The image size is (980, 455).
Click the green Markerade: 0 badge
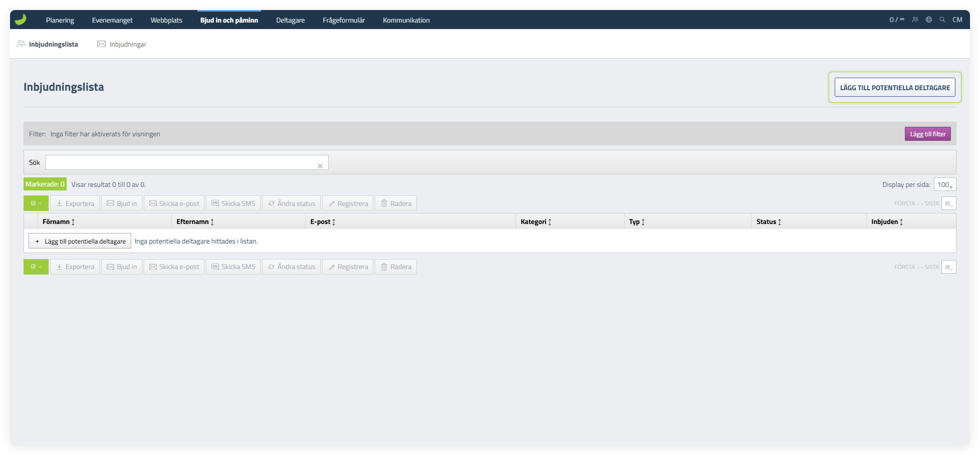pos(45,184)
